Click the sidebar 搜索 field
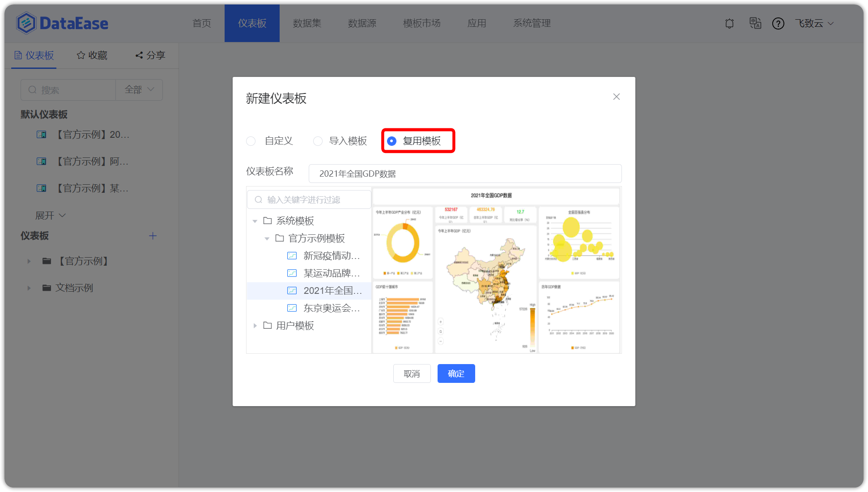This screenshot has width=868, height=492. click(68, 90)
